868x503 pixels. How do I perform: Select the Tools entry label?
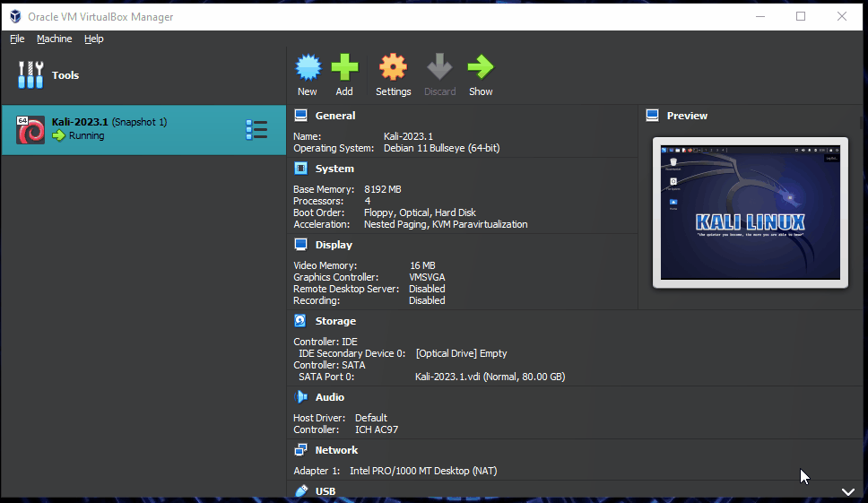pyautogui.click(x=65, y=75)
